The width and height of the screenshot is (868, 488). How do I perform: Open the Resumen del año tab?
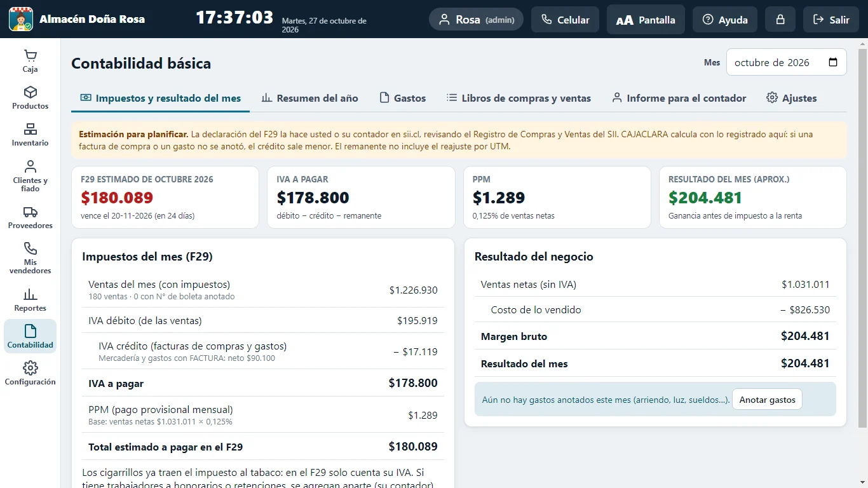tap(309, 98)
